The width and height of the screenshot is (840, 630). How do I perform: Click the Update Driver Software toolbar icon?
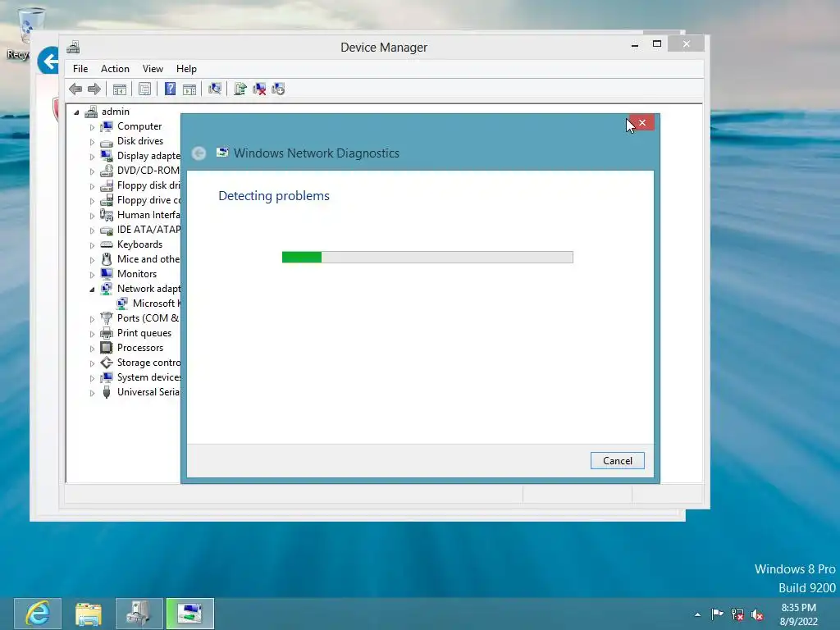(x=240, y=89)
